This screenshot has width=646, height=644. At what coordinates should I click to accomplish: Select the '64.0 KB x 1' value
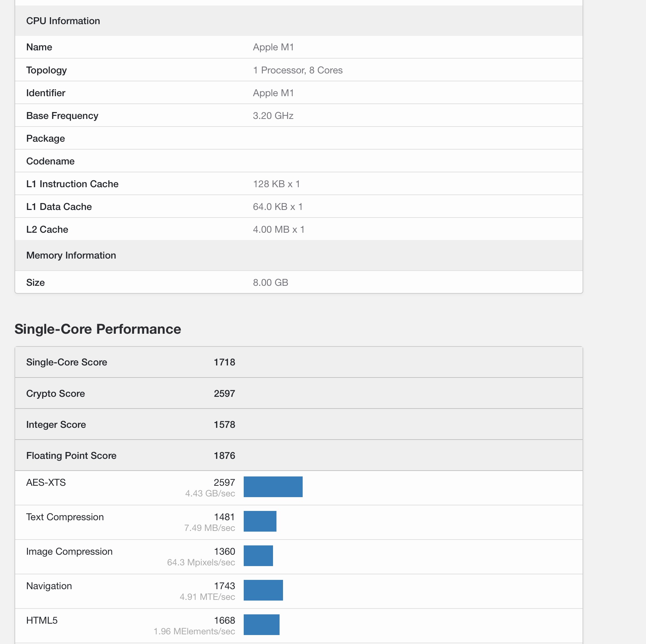(x=278, y=207)
